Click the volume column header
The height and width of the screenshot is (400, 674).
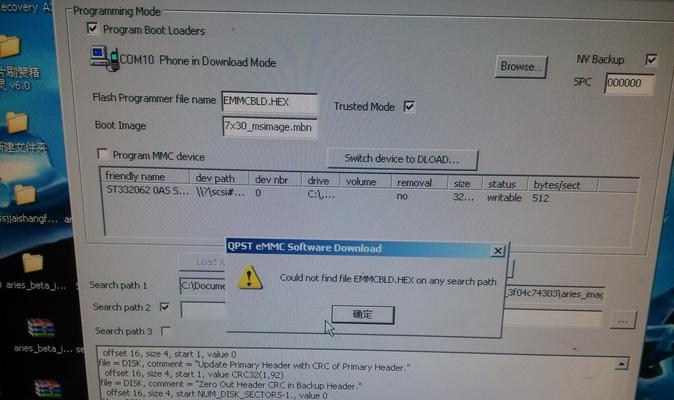point(365,182)
